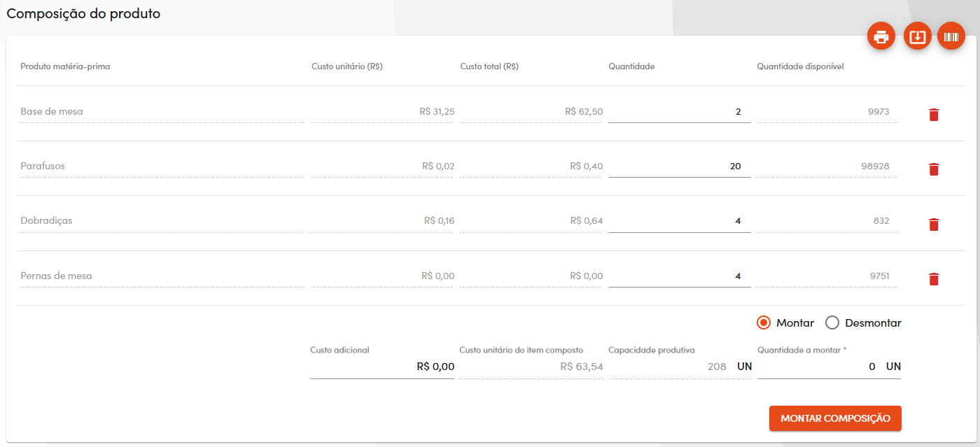Select the Montar radio option
This screenshot has height=447, width=980.
click(764, 323)
